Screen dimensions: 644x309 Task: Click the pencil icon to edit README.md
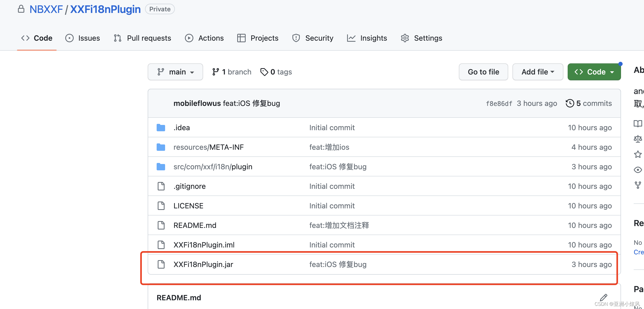[x=604, y=297]
